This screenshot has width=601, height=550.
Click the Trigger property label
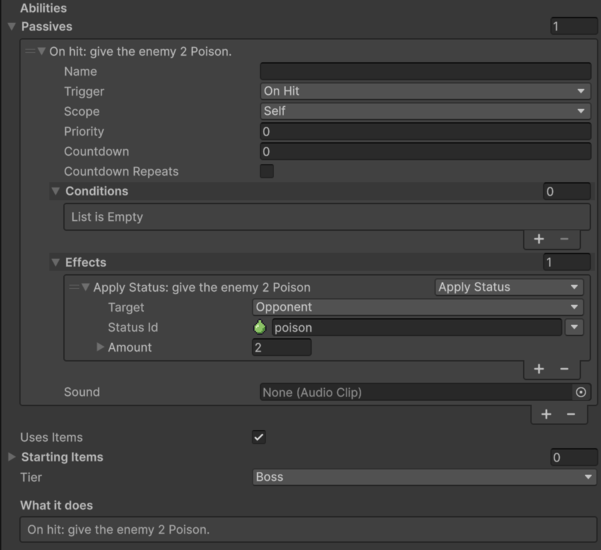[x=84, y=92]
